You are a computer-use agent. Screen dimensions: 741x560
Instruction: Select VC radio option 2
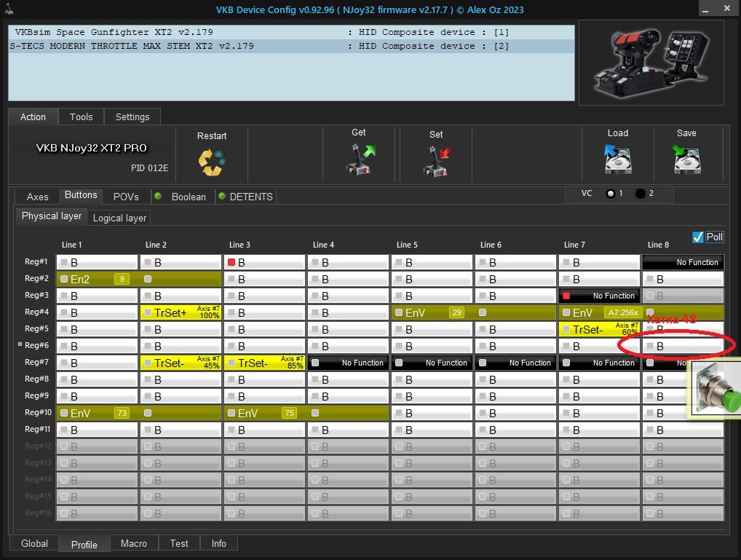pos(641,194)
